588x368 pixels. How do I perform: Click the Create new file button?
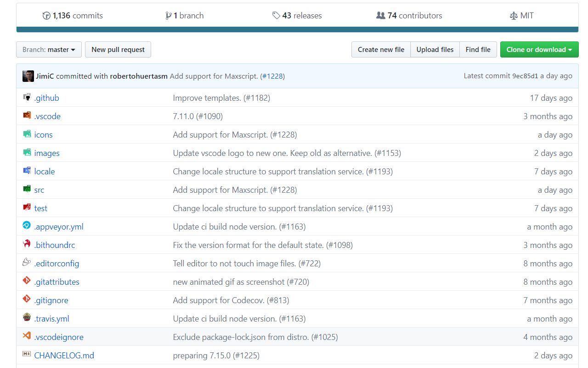click(381, 50)
